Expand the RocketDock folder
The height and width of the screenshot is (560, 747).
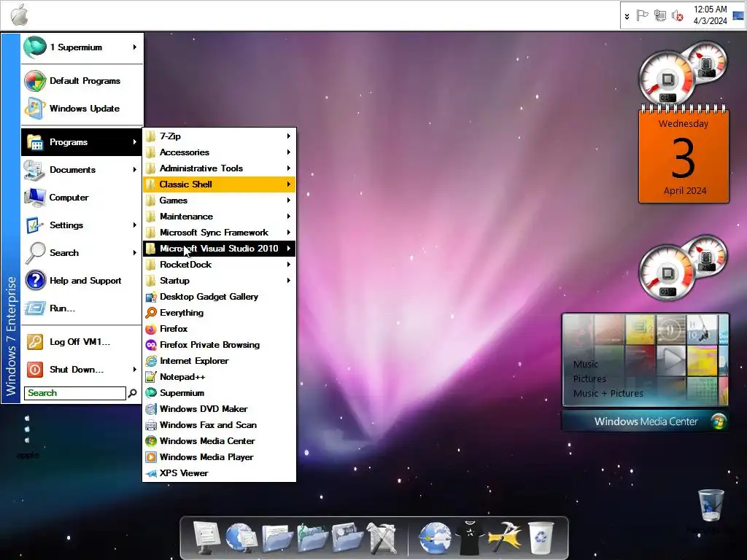[219, 264]
